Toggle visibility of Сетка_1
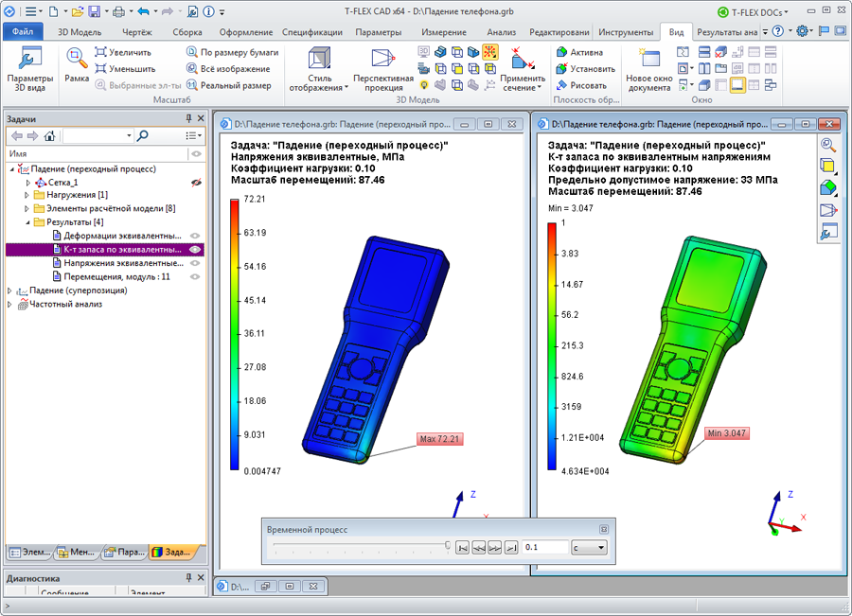The image size is (852, 616). (x=196, y=182)
